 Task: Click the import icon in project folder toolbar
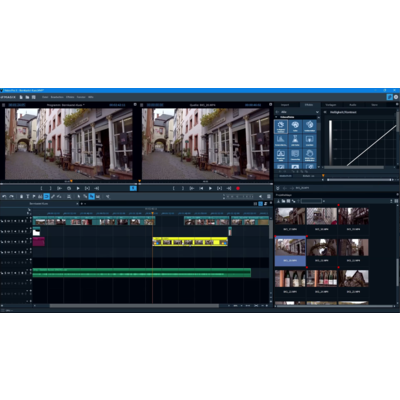[x=278, y=201]
